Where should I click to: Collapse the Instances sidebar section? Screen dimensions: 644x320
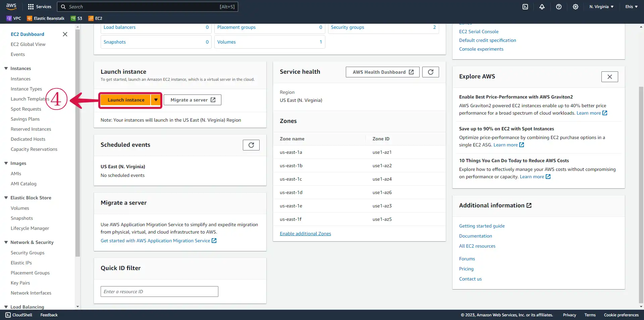[x=6, y=68]
